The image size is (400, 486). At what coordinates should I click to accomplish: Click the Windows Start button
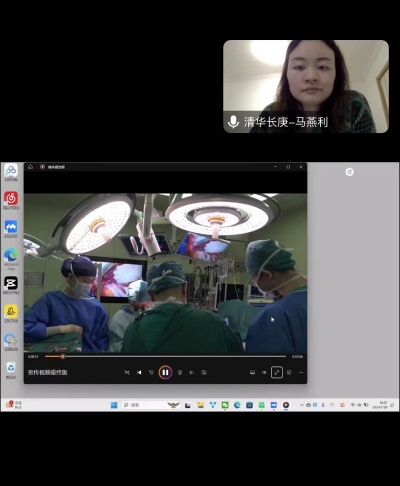coord(114,405)
